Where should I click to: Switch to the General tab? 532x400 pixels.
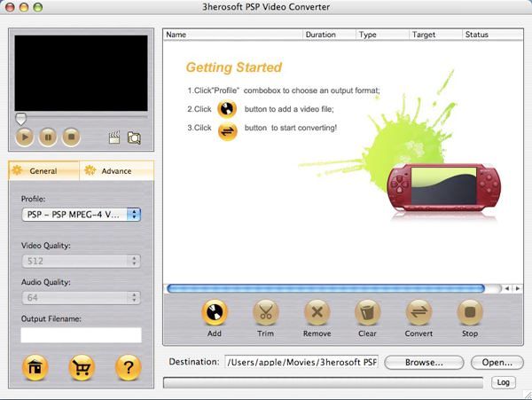click(x=43, y=170)
